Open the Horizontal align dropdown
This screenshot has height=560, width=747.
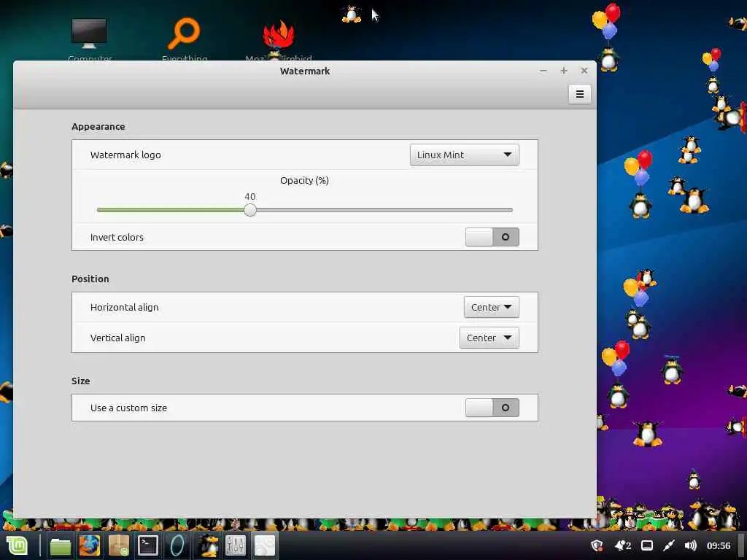[491, 307]
